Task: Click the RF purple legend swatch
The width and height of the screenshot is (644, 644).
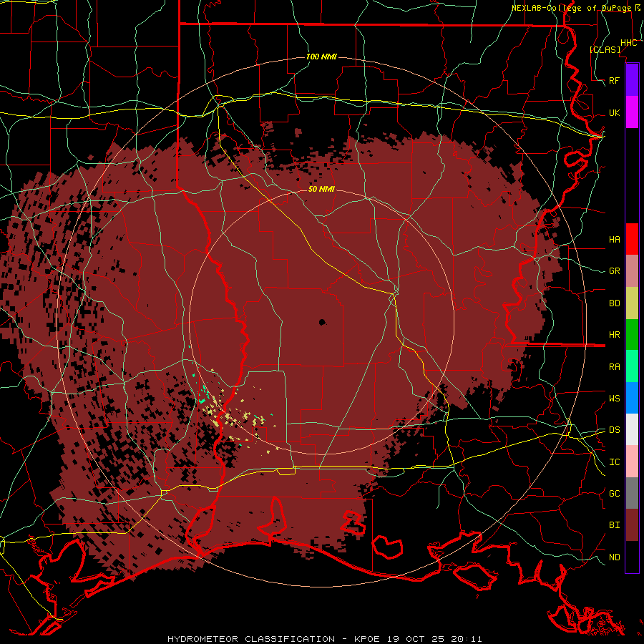Action: pyautogui.click(x=632, y=80)
